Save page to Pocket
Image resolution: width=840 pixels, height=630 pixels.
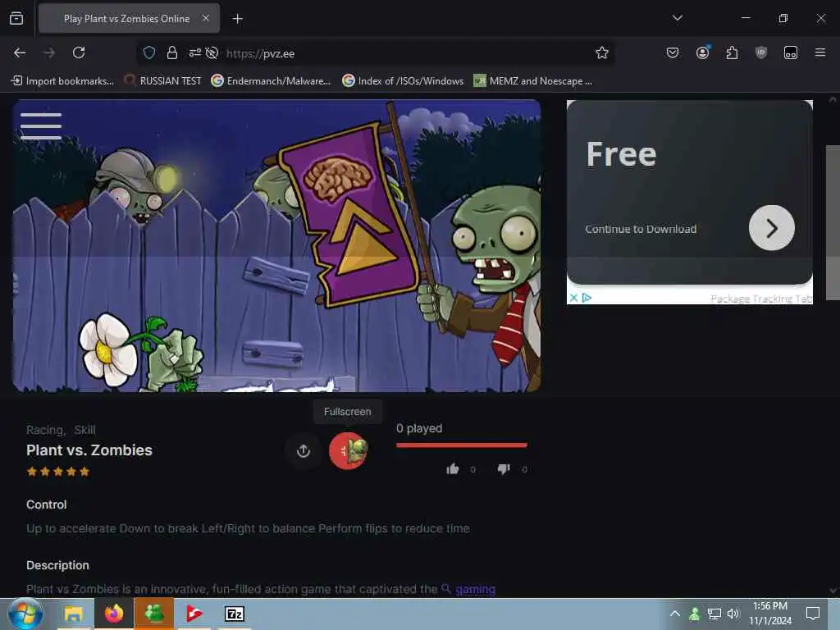673,52
